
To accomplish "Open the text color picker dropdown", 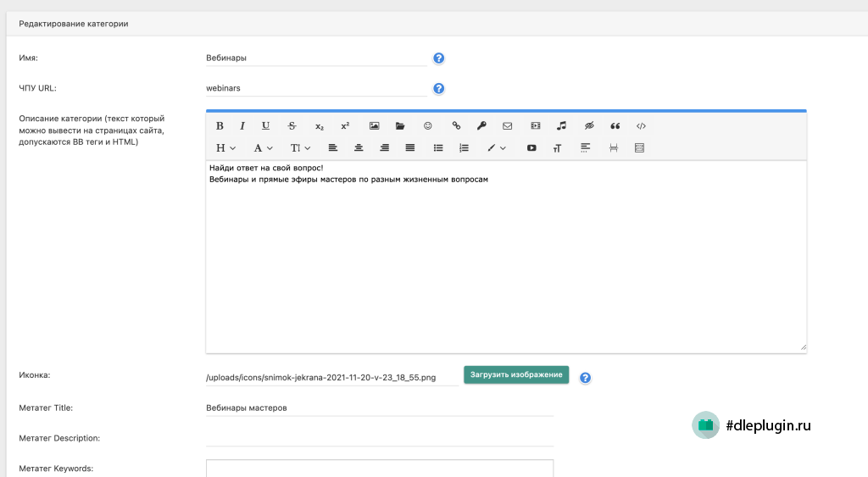I will click(x=496, y=148).
